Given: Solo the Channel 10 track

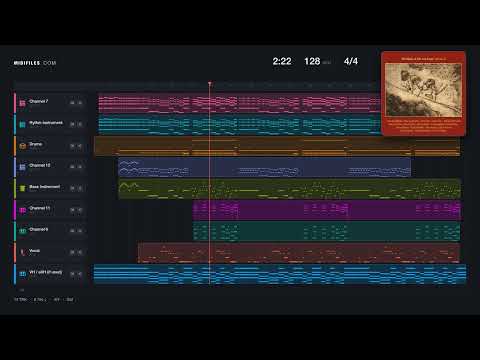Looking at the screenshot, I should (80, 167).
